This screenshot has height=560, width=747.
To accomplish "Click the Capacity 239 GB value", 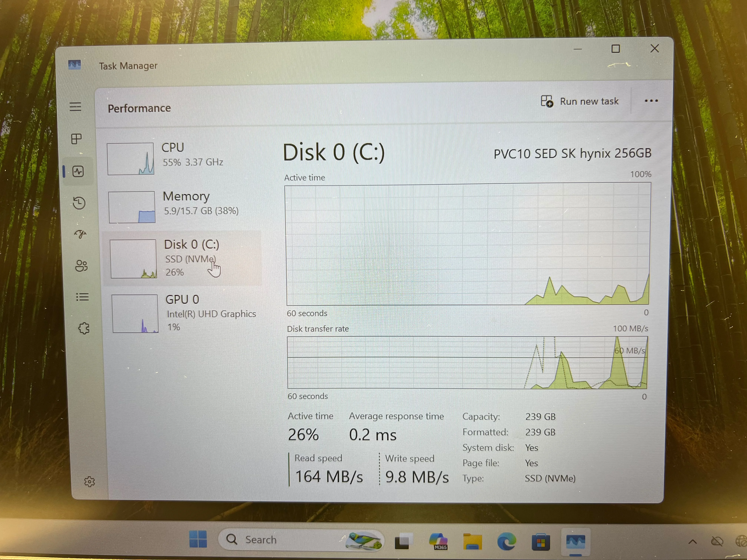I will tap(540, 416).
